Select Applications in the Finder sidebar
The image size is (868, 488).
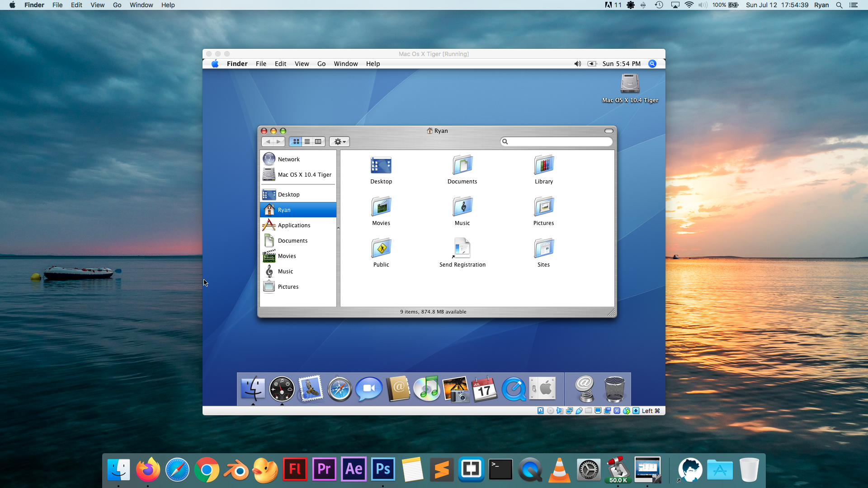294,225
